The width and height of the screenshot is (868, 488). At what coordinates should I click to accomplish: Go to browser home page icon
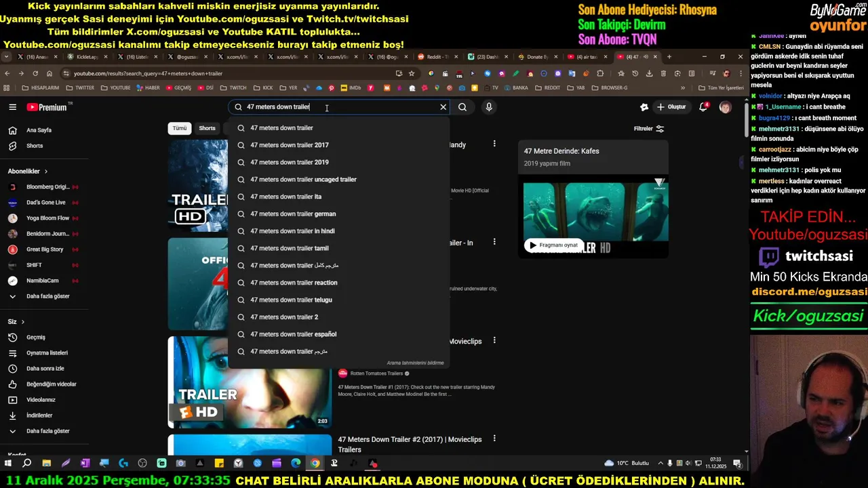[x=50, y=73]
